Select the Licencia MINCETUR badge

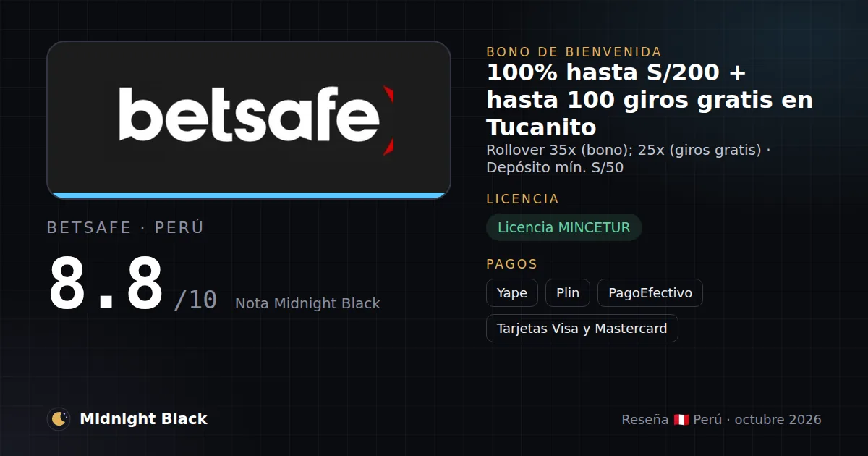point(564,227)
